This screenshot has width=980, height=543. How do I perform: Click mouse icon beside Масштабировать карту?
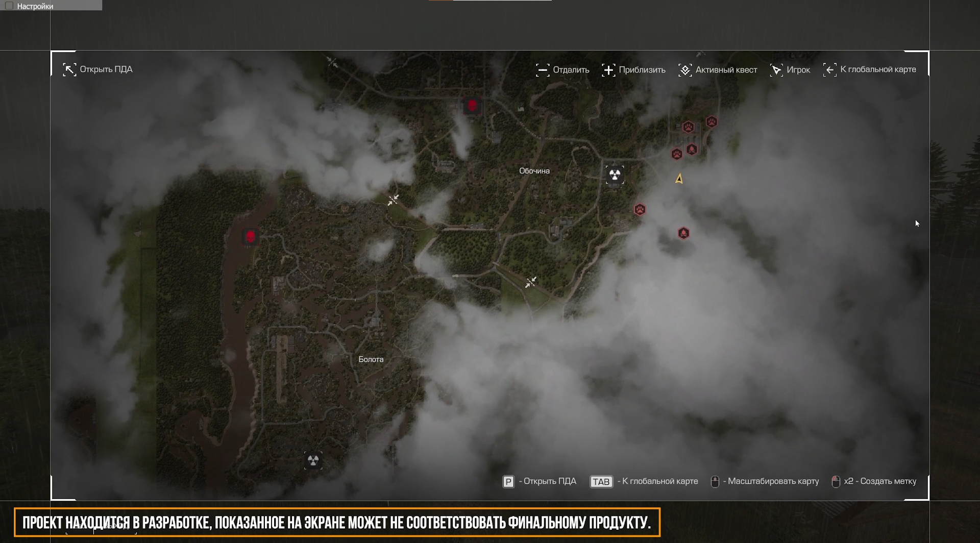click(x=715, y=482)
